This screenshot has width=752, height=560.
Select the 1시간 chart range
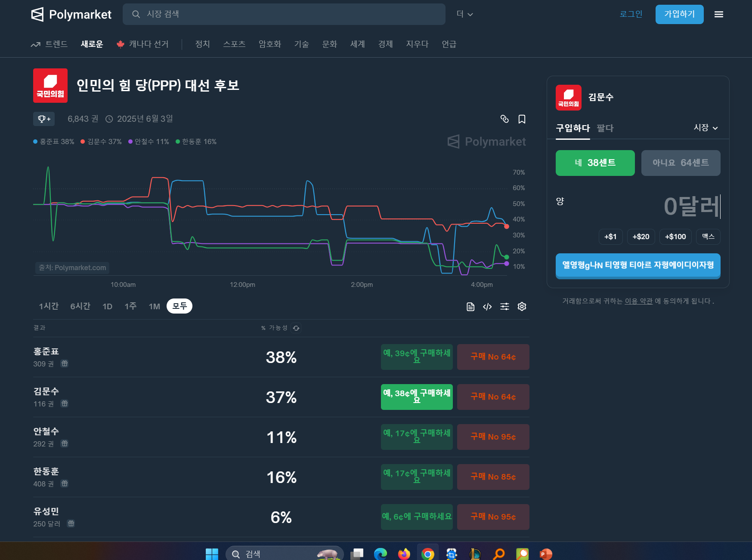pos(49,306)
